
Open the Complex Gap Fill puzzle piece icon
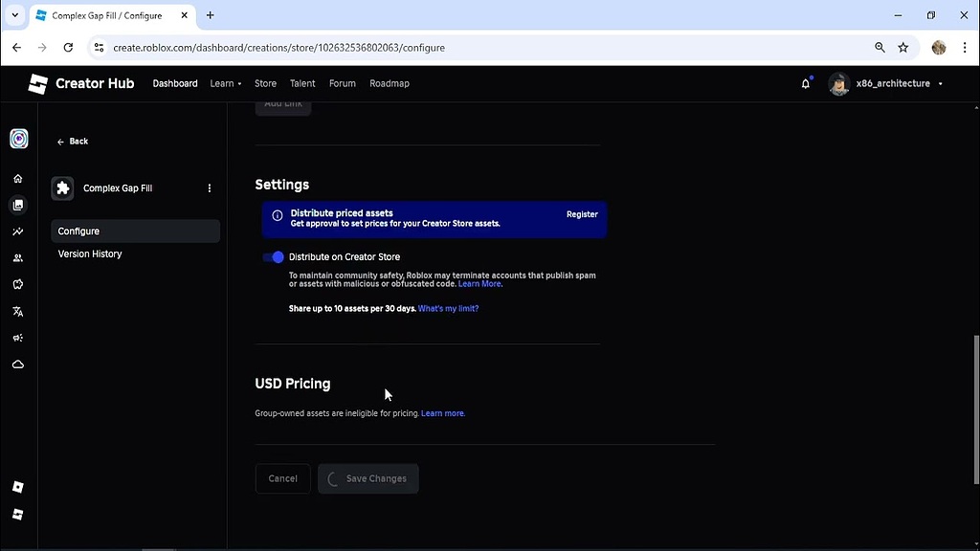62,188
